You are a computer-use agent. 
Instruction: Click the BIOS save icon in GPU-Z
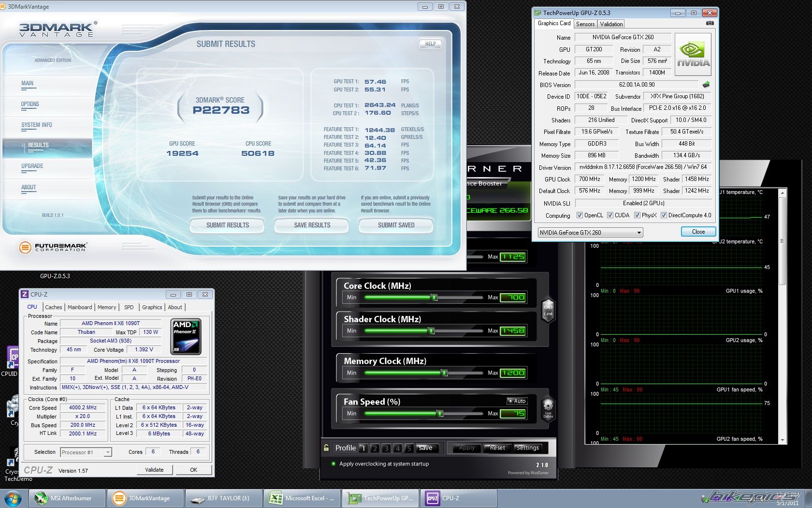pyautogui.click(x=706, y=85)
